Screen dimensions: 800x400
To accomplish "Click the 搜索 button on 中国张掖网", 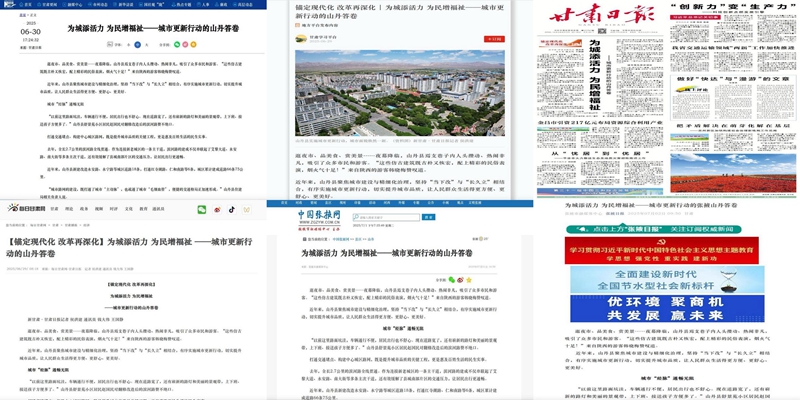I will [429, 217].
